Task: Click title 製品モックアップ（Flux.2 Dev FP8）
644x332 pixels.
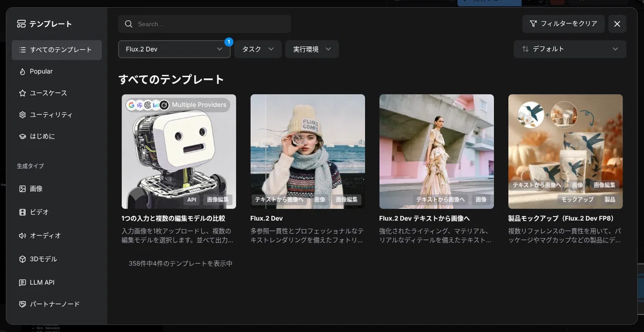Action: (561, 219)
